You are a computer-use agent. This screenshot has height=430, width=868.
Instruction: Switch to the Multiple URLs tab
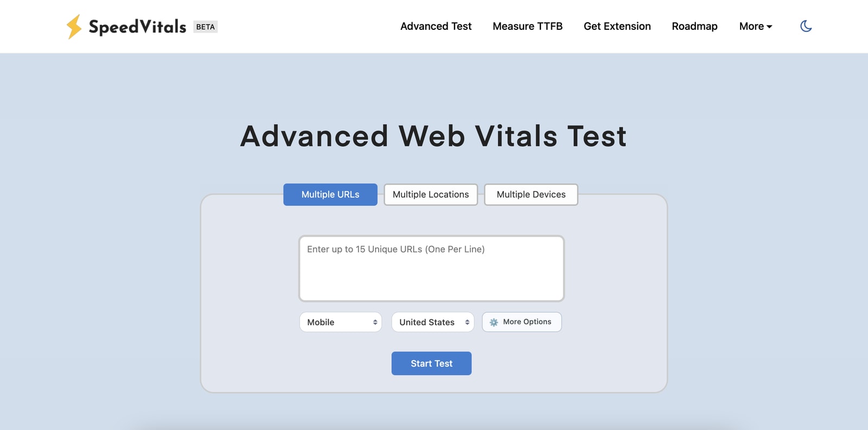coord(330,194)
